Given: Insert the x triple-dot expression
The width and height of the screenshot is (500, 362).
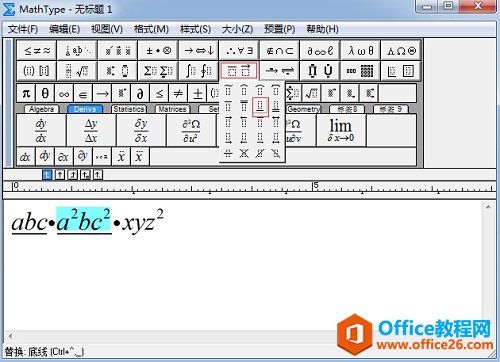Looking at the screenshot, I should tap(139, 157).
